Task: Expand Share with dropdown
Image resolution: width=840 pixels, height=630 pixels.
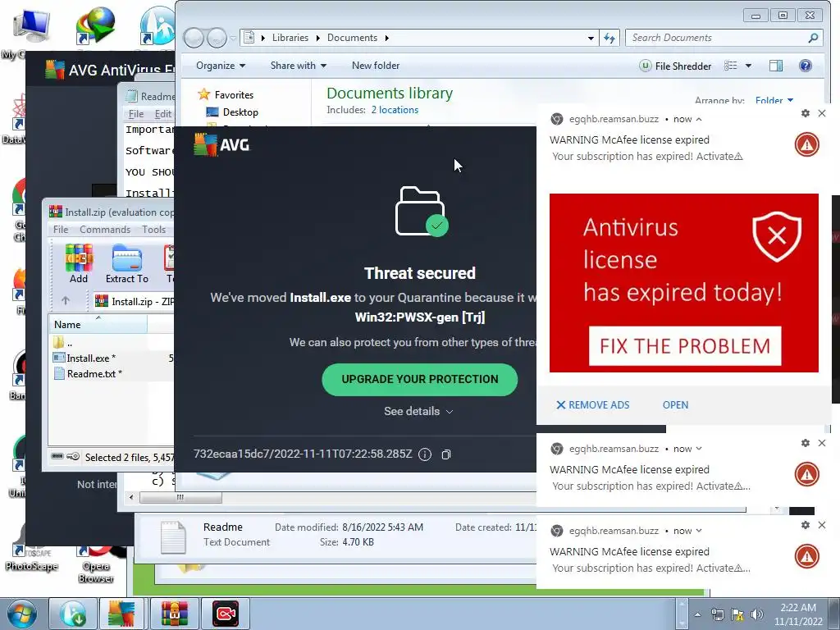Action: [x=299, y=66]
